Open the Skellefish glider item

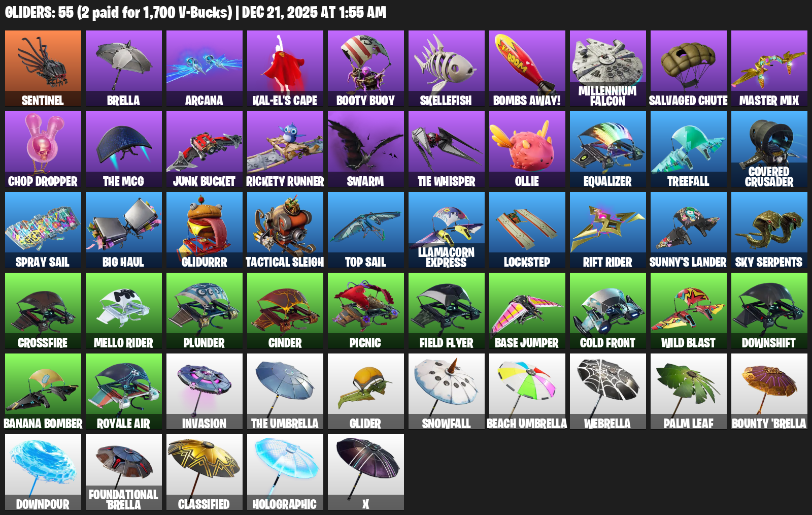[447, 69]
